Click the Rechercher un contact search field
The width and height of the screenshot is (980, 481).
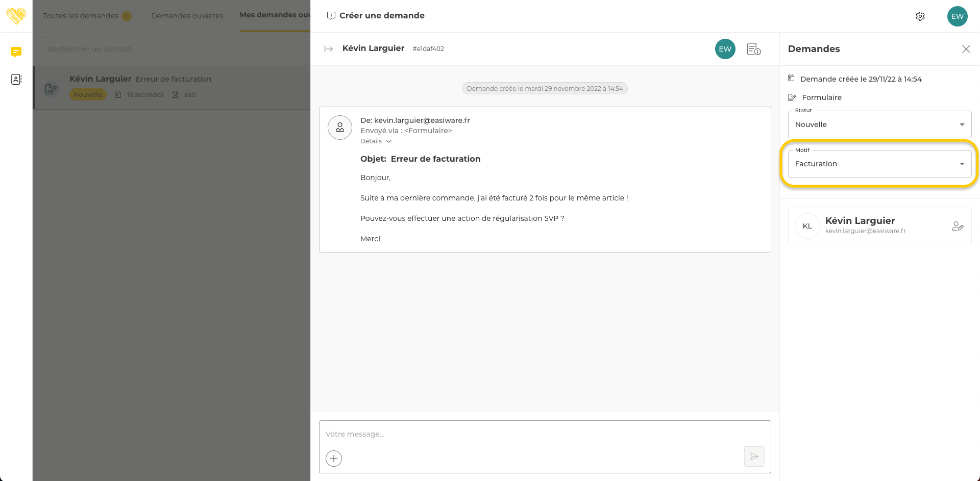174,49
